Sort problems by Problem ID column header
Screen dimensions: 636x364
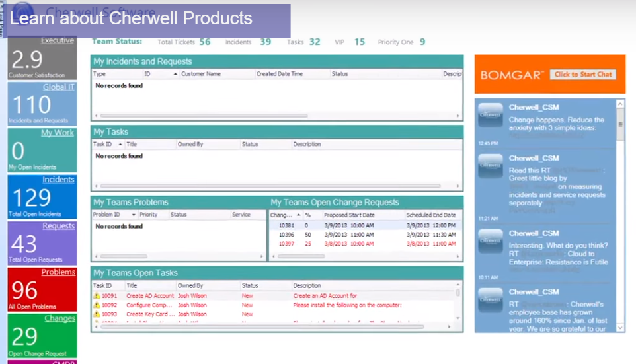pyautogui.click(x=114, y=215)
